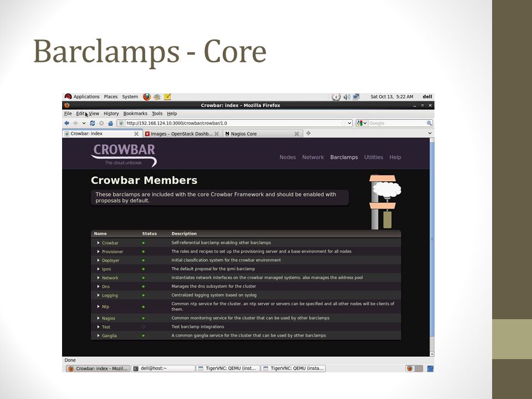
Task: Expand the Provisioner barclamp row
Action: coord(99,252)
